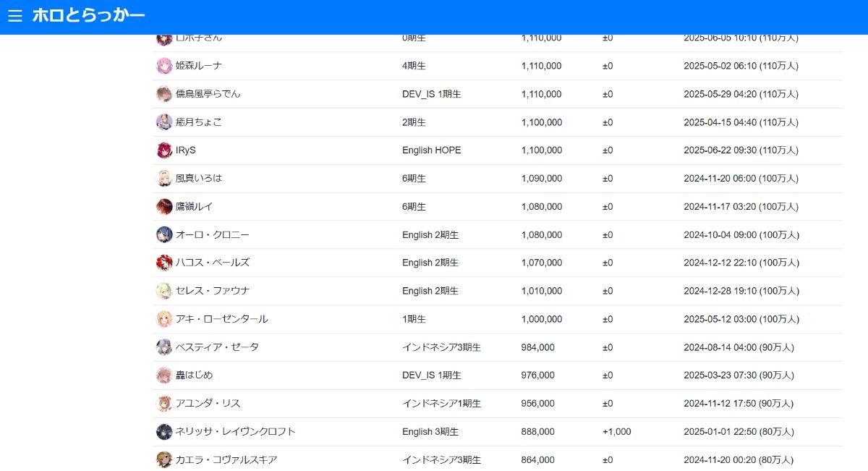
Task: Click オーロ・クロニー's avatar icon
Action: [x=164, y=235]
